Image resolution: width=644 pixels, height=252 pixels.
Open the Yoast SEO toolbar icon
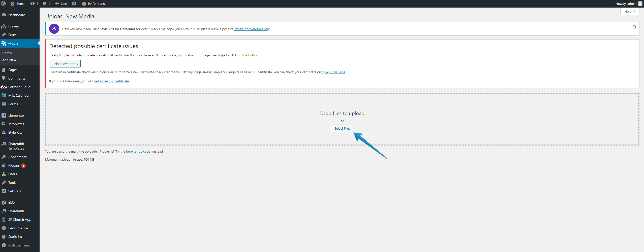point(74,4)
